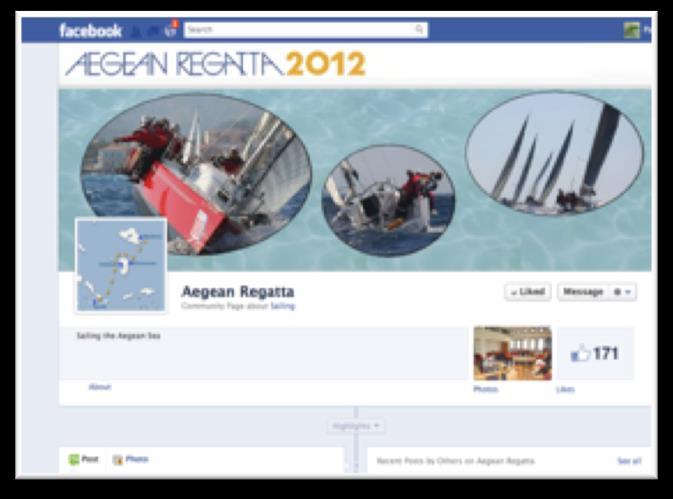This screenshot has height=499, width=673.
Task: Open the About link
Action: pyautogui.click(x=100, y=387)
